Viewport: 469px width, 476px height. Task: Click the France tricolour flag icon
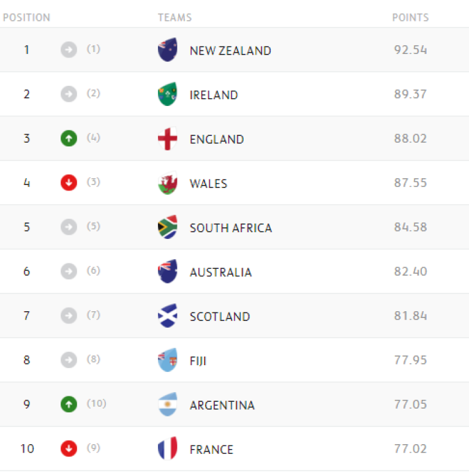coord(167,449)
